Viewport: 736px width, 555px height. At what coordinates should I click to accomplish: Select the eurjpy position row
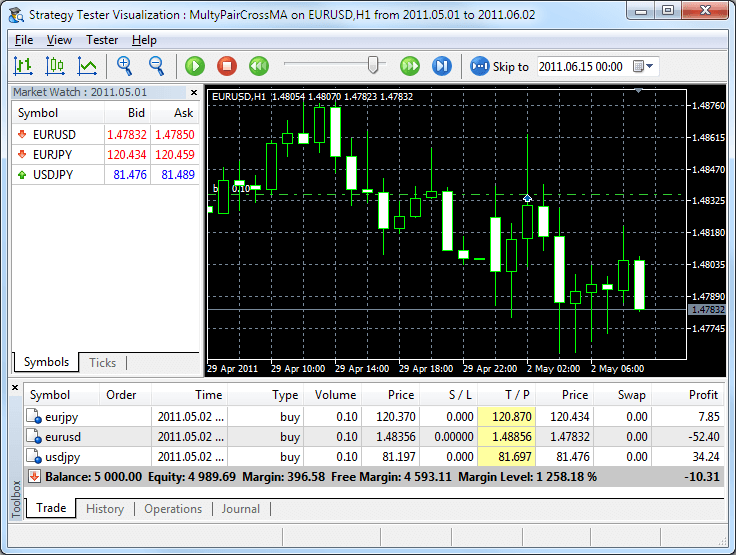(374, 417)
